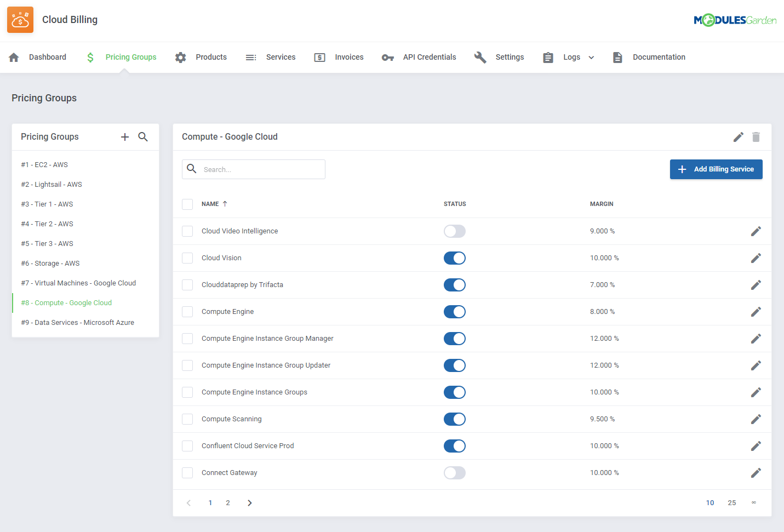This screenshot has height=532, width=784.
Task: Click pencil icon for Compute Scanning row
Action: (756, 419)
